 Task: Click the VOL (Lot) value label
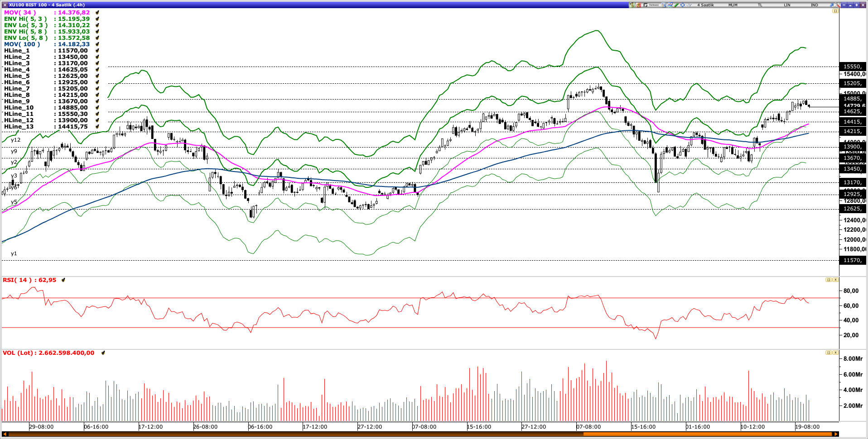tap(48, 353)
